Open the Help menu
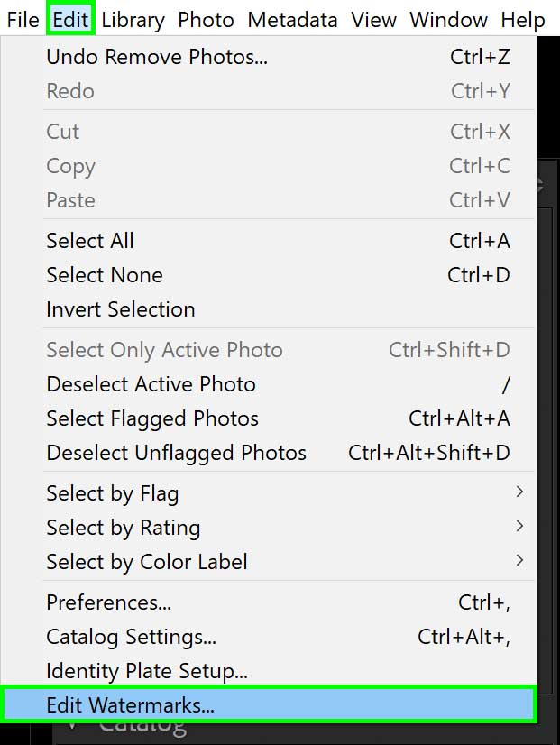Image resolution: width=560 pixels, height=745 pixels. [x=523, y=20]
